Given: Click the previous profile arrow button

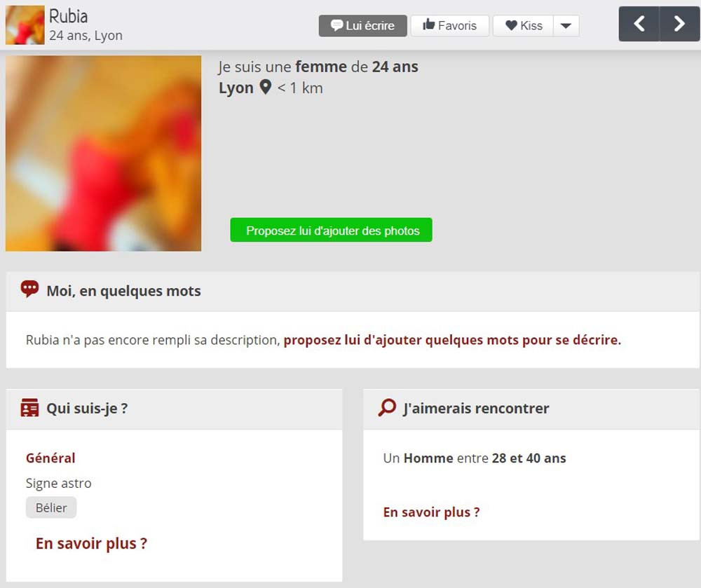Looking at the screenshot, I should click(x=639, y=24).
